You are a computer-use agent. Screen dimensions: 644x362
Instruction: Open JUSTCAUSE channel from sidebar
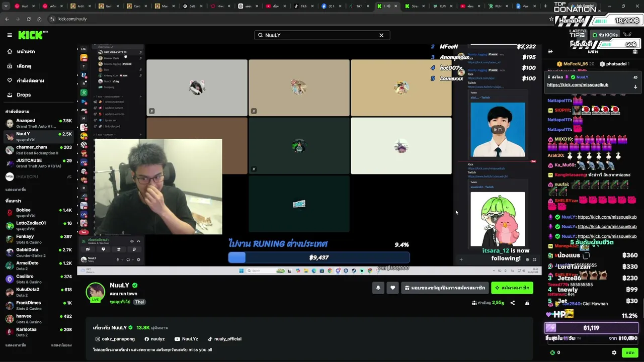[39, 163]
